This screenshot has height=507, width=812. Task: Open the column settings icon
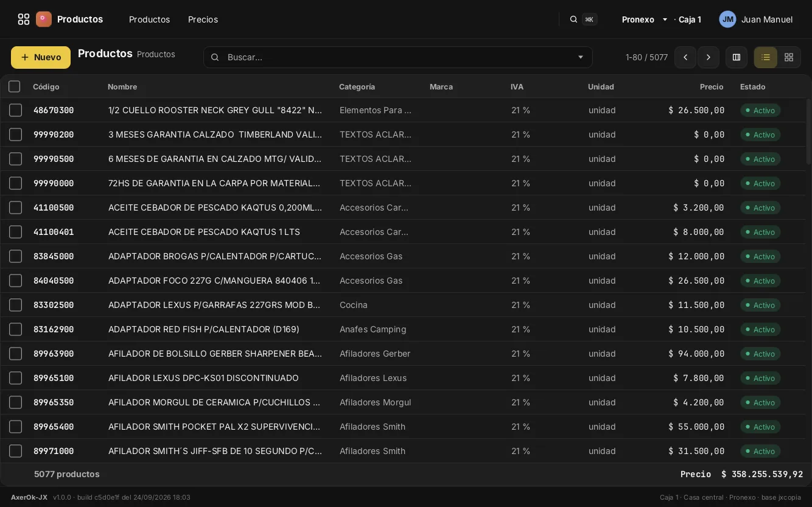[737, 57]
